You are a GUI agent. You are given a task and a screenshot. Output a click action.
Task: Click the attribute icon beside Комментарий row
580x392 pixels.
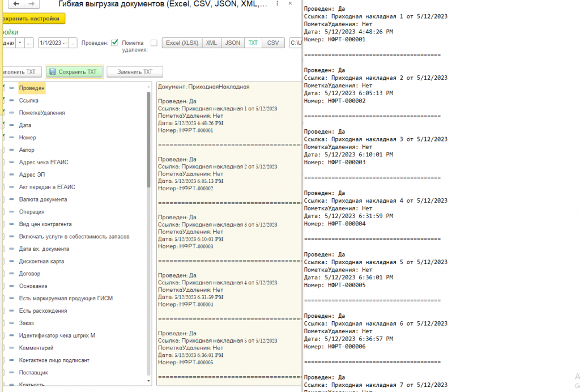coord(11,348)
